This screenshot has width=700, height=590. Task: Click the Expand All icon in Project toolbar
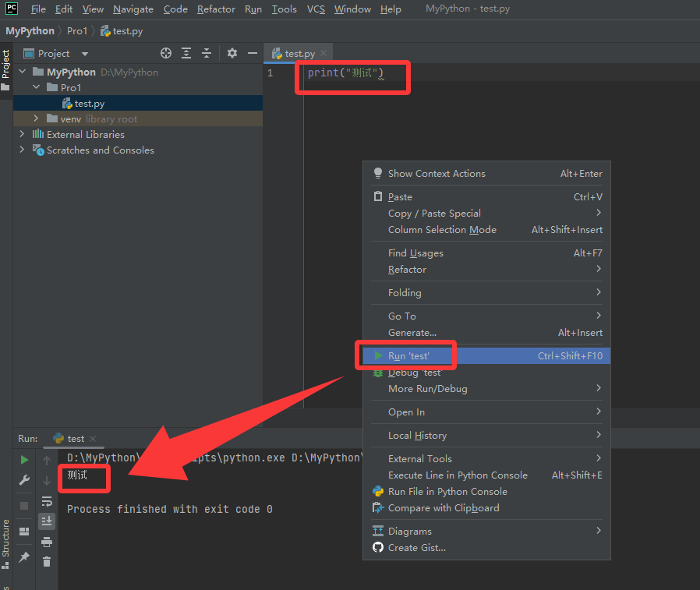pos(186,54)
